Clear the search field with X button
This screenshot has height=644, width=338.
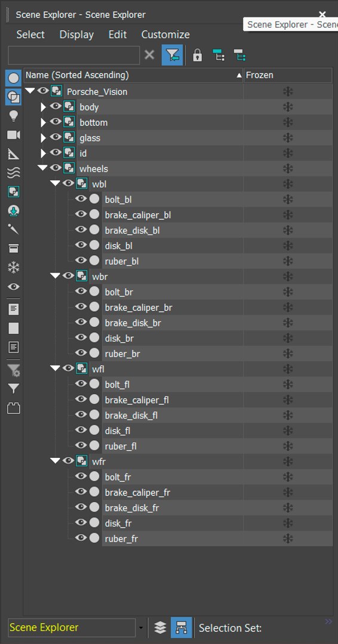pyautogui.click(x=150, y=55)
